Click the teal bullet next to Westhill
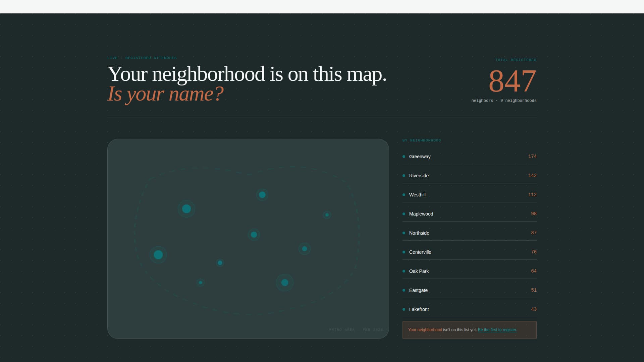This screenshot has height=362, width=644. (404, 195)
